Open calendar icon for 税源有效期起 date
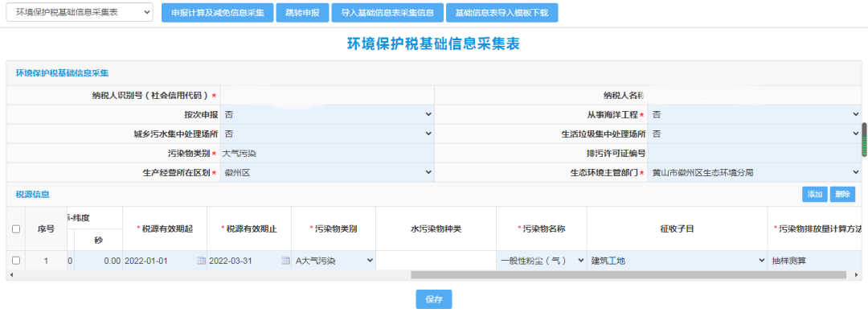This screenshot has height=321, width=868. coord(201,261)
